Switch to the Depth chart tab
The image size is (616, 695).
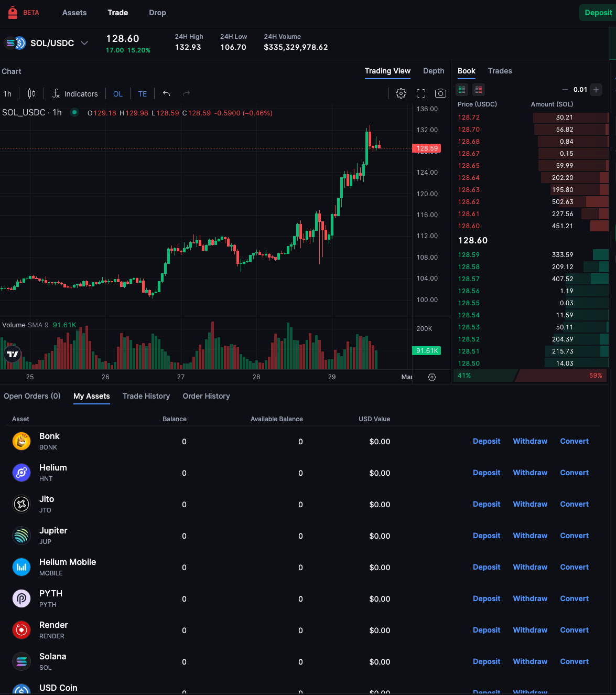coord(434,71)
